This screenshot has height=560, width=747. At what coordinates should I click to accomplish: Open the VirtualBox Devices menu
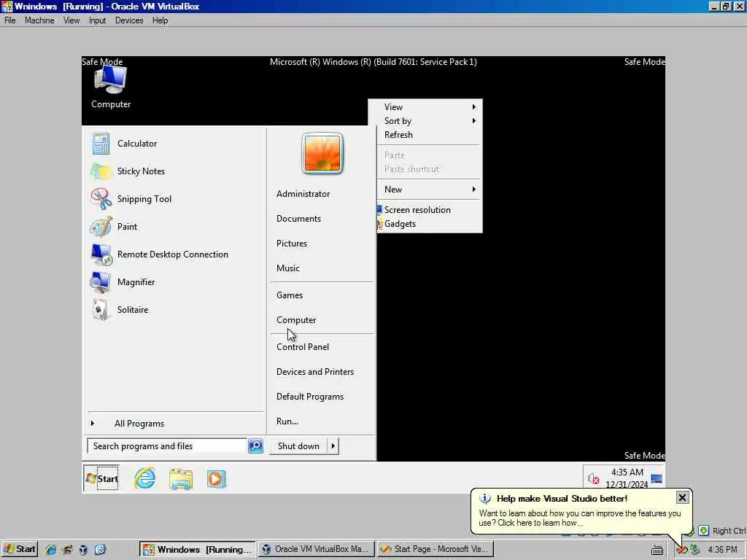[129, 20]
